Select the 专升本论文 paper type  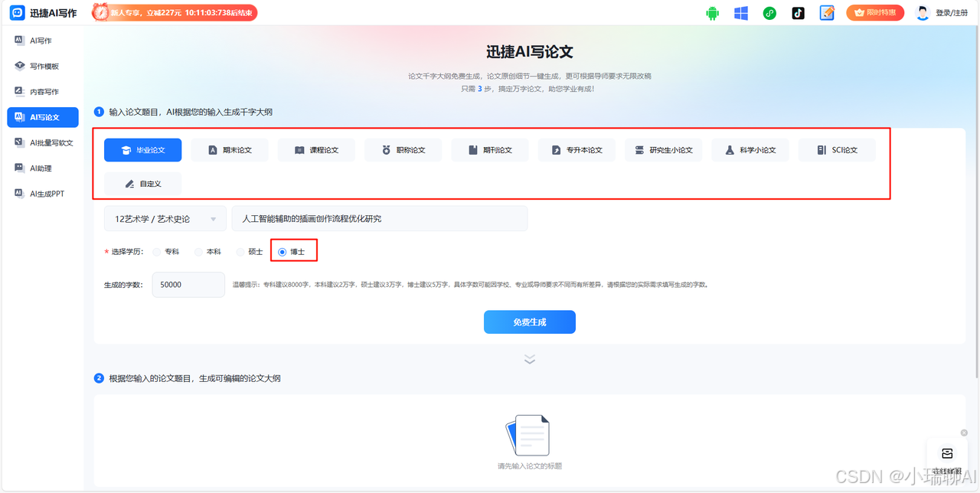tap(577, 150)
